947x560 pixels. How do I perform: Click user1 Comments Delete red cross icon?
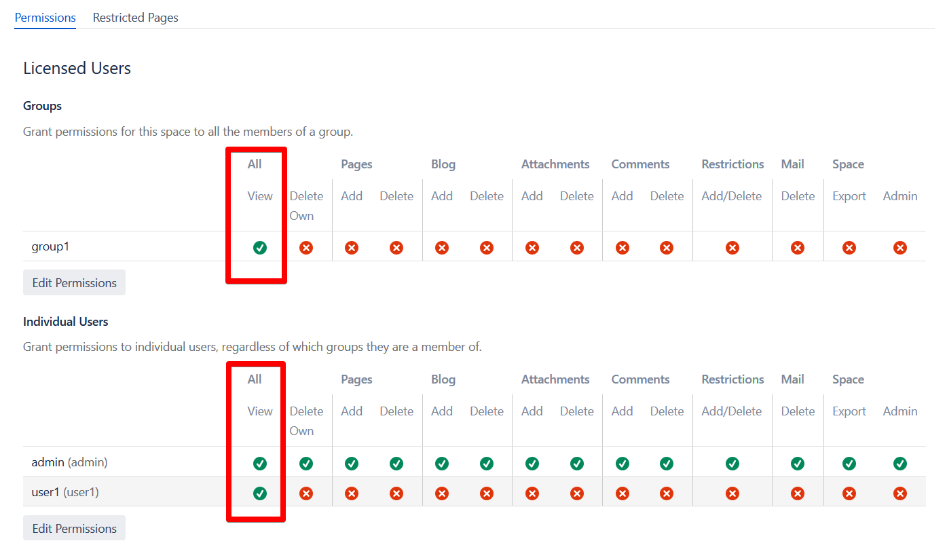(667, 493)
